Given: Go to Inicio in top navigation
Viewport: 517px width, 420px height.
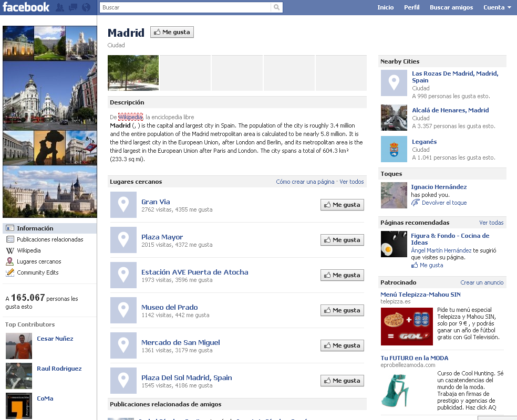Looking at the screenshot, I should click(385, 7).
